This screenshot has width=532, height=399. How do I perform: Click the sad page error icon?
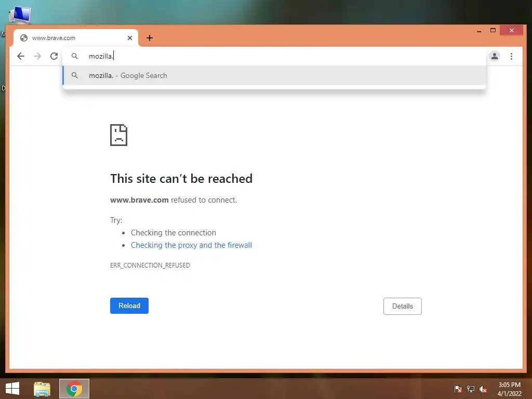point(118,135)
